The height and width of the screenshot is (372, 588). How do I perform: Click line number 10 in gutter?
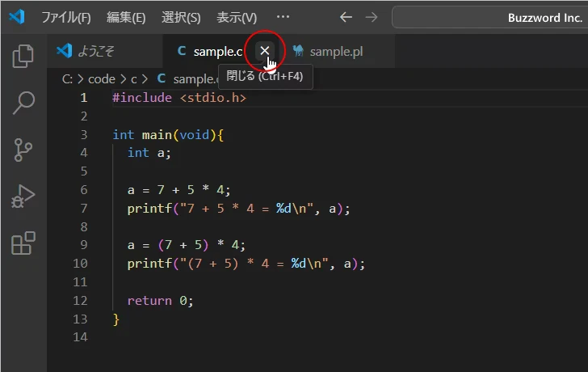pos(80,264)
